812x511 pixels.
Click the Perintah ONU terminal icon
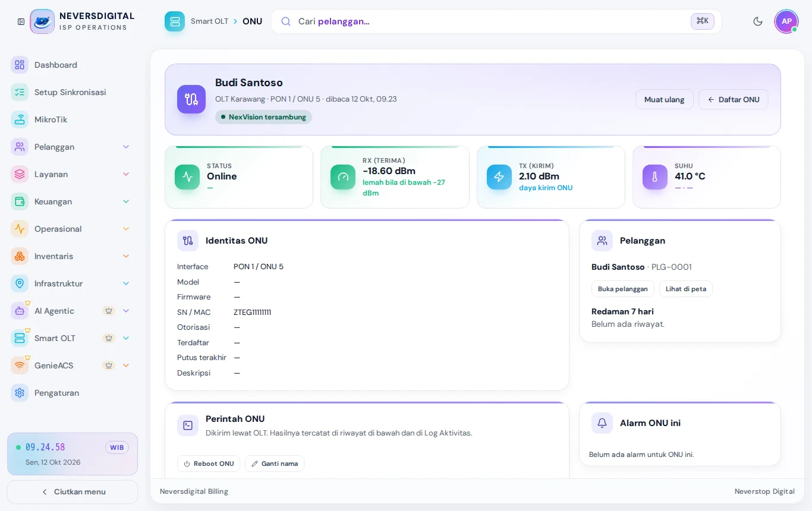[x=188, y=425]
